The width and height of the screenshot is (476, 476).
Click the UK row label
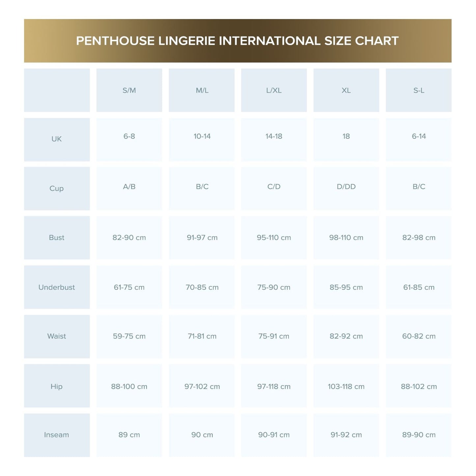57,139
